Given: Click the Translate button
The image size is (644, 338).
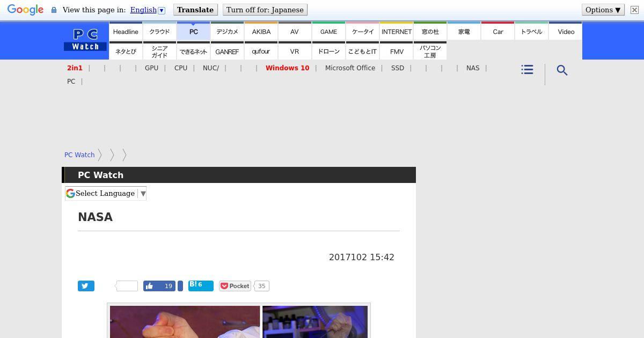Looking at the screenshot, I should coord(195,10).
